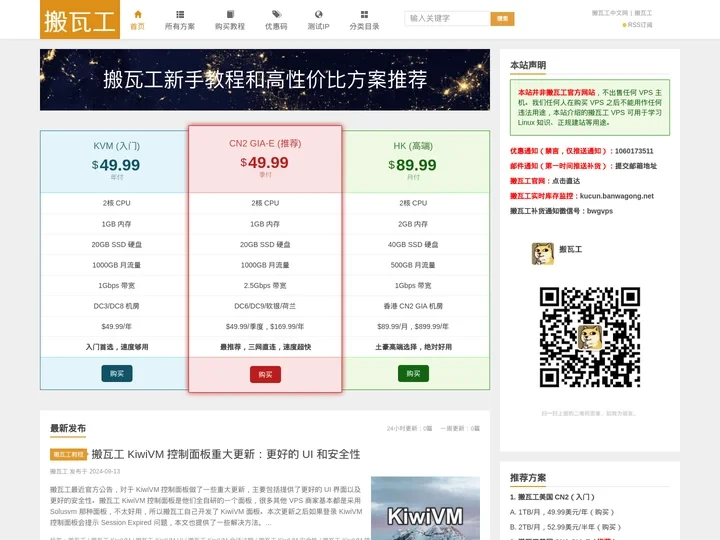Click the 搬瓦工补货通知微信号 bwgvps text
The width and height of the screenshot is (720, 540).
point(561,211)
